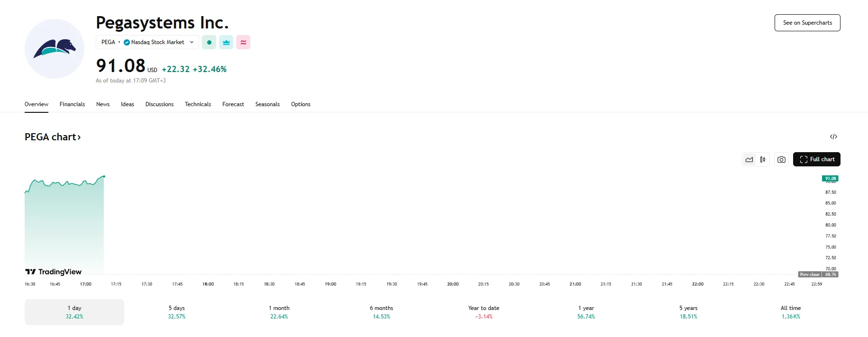
Task: Click the See on Supercharts button
Action: pyautogui.click(x=807, y=23)
